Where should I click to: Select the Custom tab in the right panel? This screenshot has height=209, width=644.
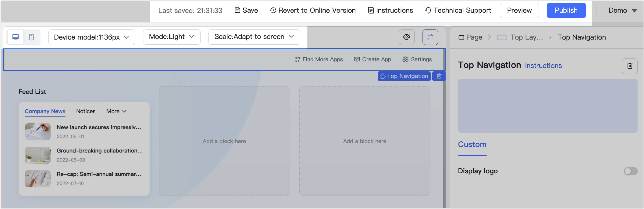tap(472, 144)
